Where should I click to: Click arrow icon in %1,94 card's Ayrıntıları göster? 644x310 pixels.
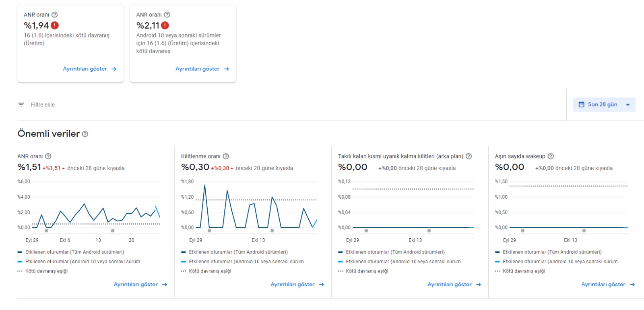[114, 69]
